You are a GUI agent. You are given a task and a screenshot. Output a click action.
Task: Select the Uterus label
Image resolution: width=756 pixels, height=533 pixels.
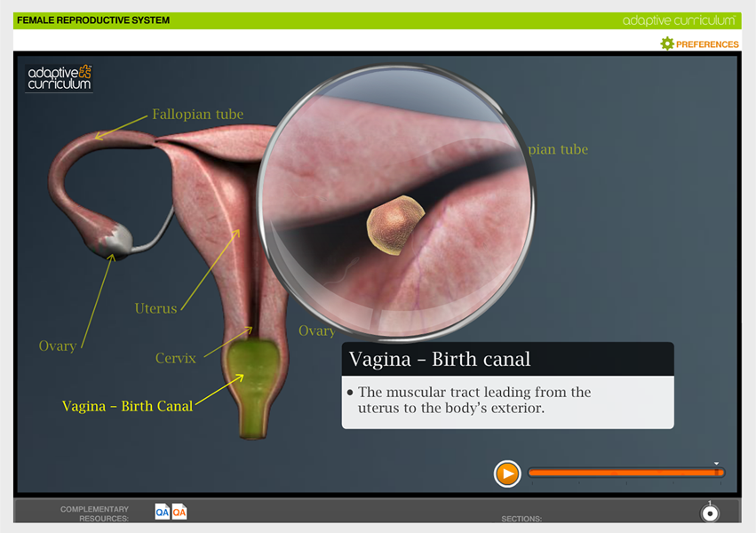tap(155, 309)
